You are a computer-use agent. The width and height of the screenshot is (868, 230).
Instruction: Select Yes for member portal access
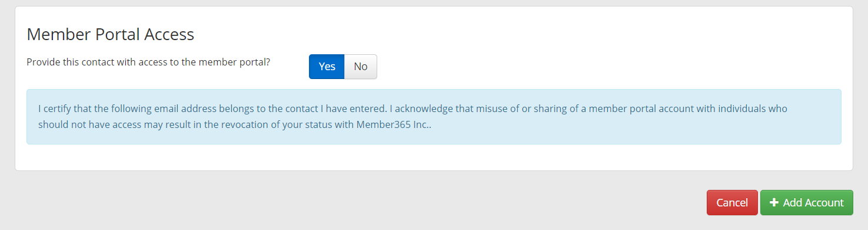[x=327, y=67]
